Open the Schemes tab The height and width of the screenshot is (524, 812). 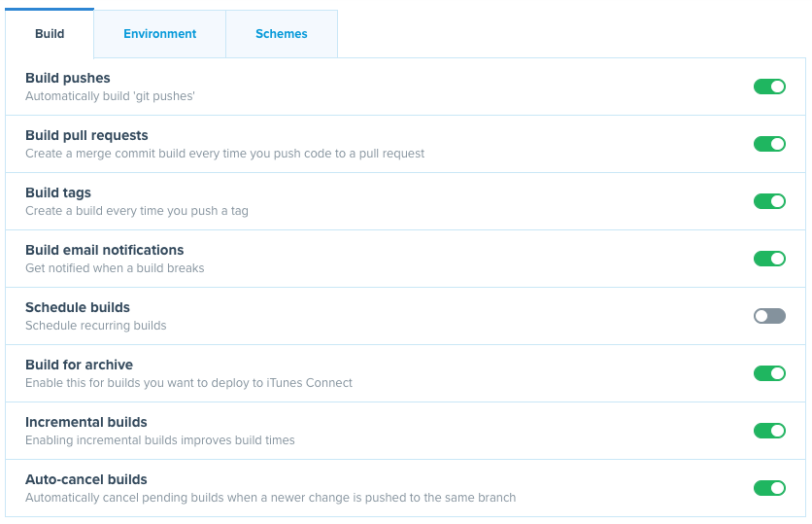282,34
